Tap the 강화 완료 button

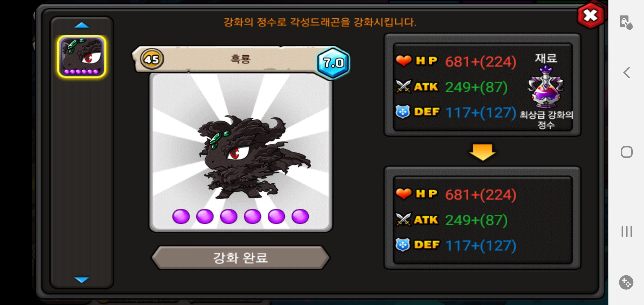coord(241,258)
